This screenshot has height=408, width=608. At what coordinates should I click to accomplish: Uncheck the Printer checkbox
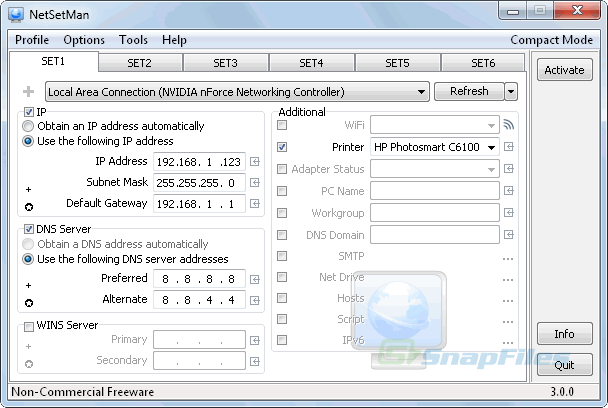click(x=282, y=147)
